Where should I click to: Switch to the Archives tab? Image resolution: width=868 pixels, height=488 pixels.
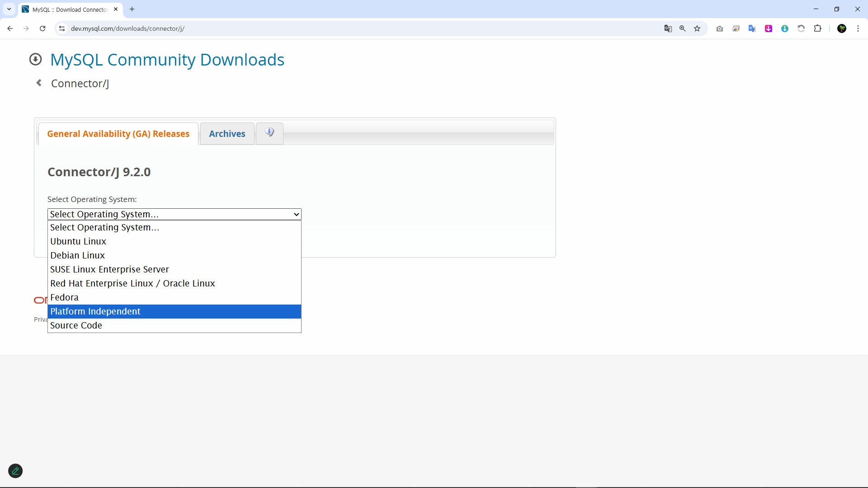227,134
